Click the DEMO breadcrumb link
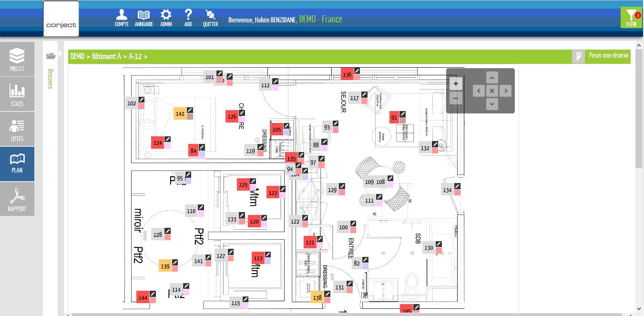The height and width of the screenshot is (316, 644). [77, 56]
